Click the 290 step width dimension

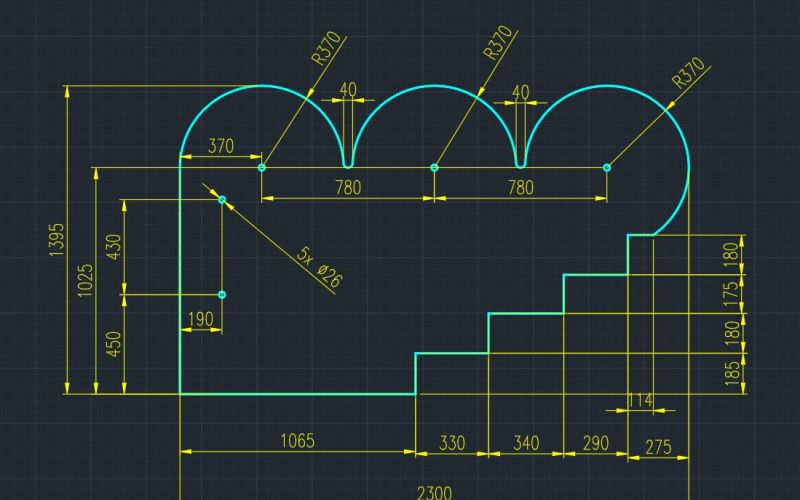[595, 442]
